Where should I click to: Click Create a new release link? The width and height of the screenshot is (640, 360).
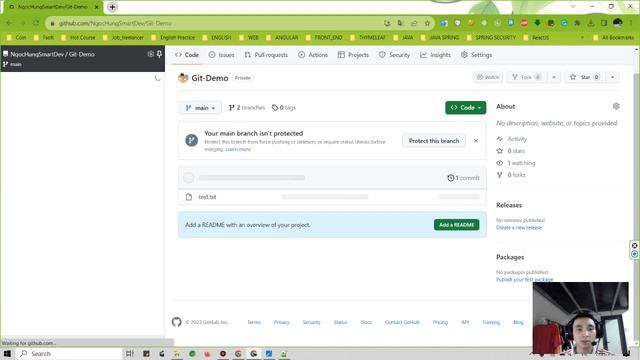519,228
